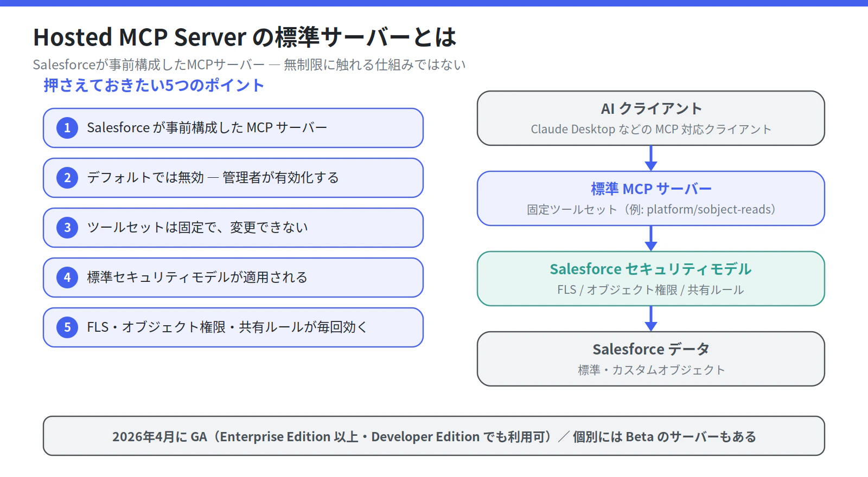Select the text "Salesforce が事前構成した MCP サーバー"
Screen dimensions: 868x477
(207, 128)
